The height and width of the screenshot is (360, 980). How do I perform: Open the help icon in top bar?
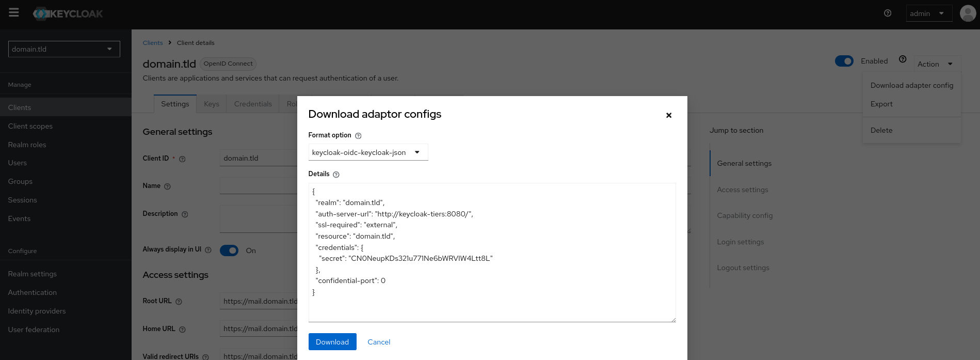click(x=888, y=13)
